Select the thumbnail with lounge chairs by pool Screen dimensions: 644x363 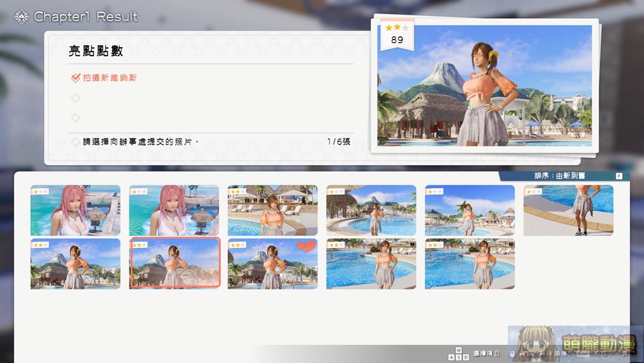pos(272,210)
